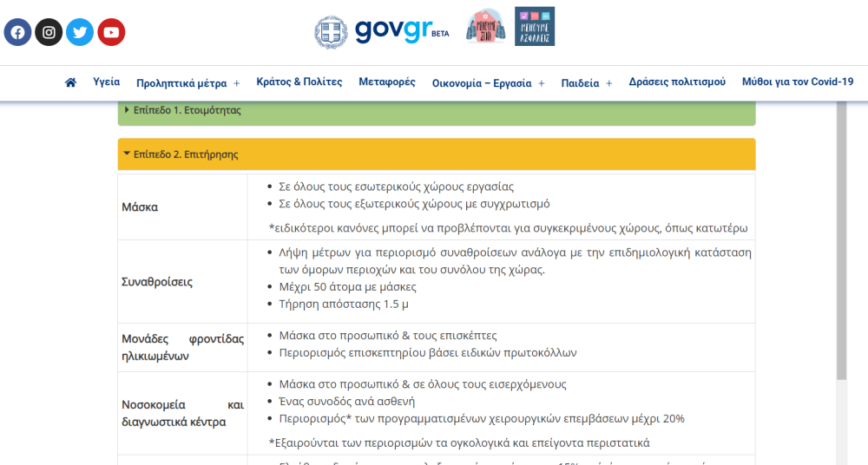The width and height of the screenshot is (868, 465).
Task: Open the Twitter social icon
Action: [80, 32]
